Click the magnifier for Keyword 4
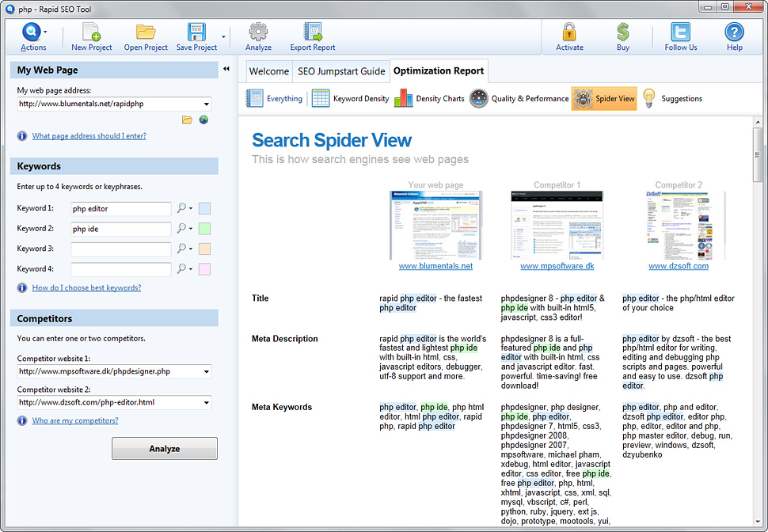Screen dimensions: 768x532 182,268
